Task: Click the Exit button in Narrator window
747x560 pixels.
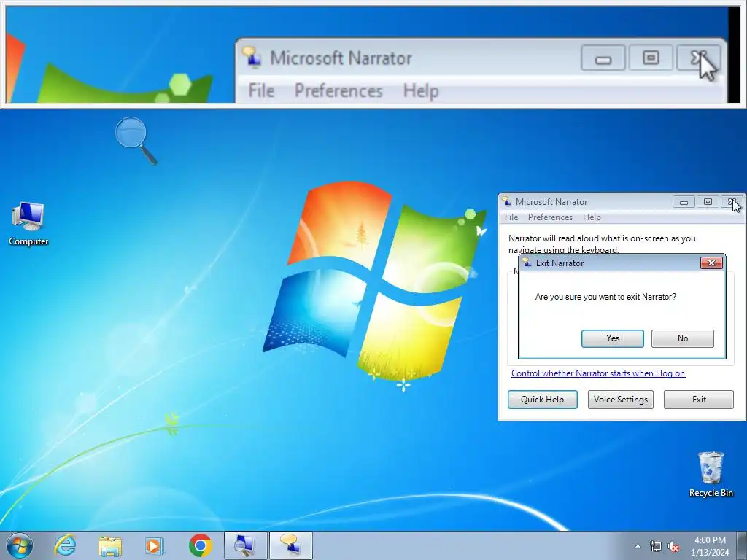Action: pyautogui.click(x=699, y=400)
